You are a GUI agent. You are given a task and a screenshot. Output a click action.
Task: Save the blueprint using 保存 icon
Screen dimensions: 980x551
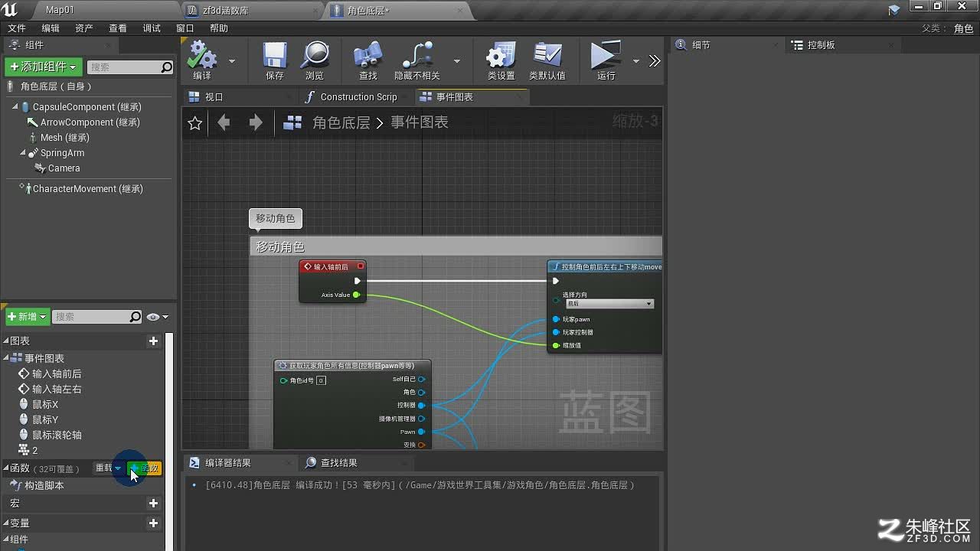pyautogui.click(x=275, y=60)
